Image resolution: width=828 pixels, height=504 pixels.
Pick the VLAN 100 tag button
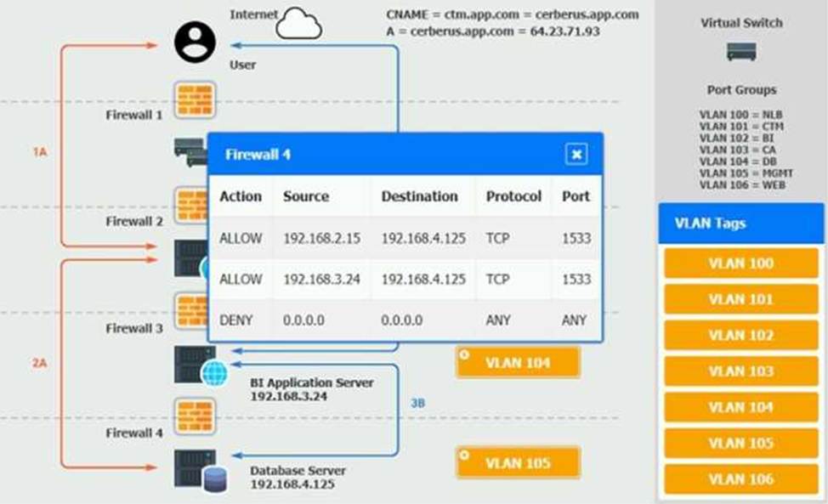[x=740, y=263]
